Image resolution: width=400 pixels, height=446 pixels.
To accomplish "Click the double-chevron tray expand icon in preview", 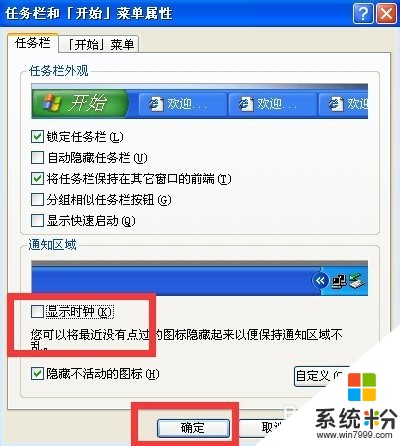I will pyautogui.click(x=320, y=281).
